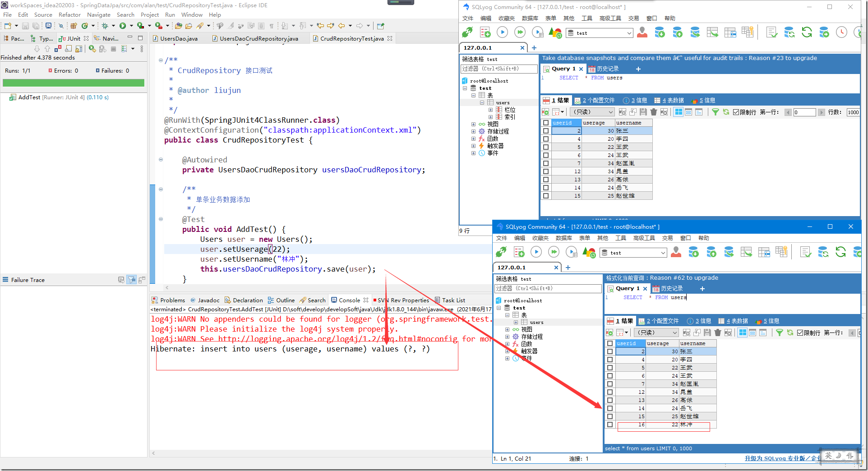
Task: Click filter funnel icon in front SQLyog result toolbar
Action: point(779,332)
